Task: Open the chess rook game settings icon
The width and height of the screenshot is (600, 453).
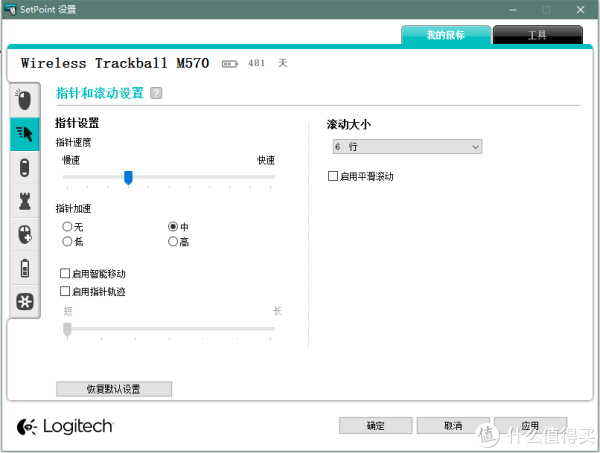Action: point(24,201)
